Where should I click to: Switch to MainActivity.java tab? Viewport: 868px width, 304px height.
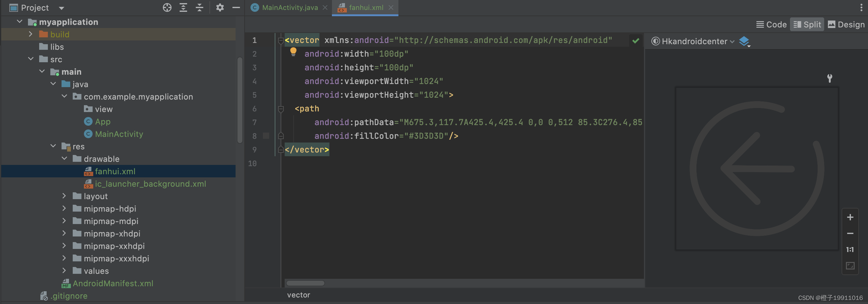[x=289, y=7]
